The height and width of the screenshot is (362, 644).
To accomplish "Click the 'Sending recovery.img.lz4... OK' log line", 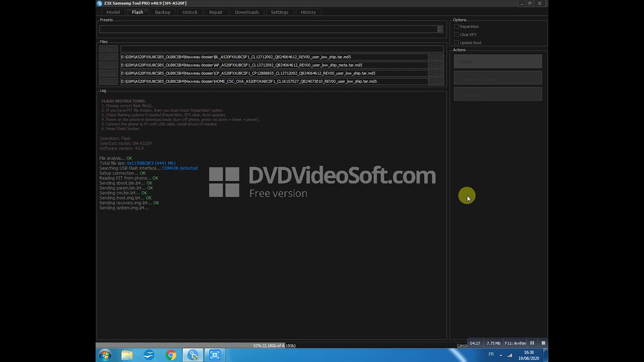I will (x=129, y=203).
